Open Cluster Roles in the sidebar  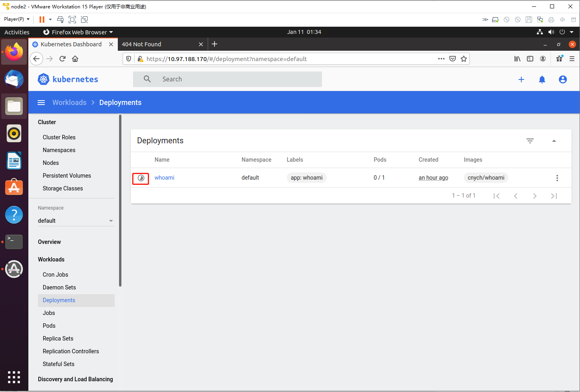(x=59, y=137)
